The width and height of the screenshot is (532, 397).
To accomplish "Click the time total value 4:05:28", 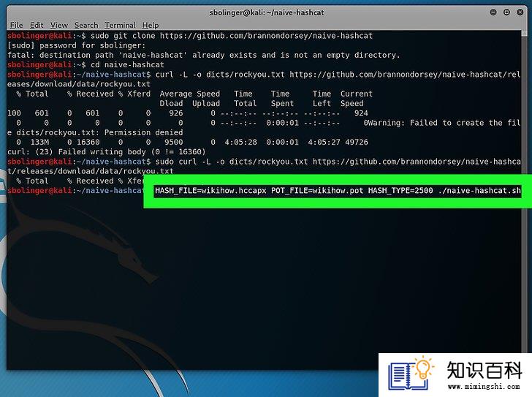I will click(x=240, y=142).
